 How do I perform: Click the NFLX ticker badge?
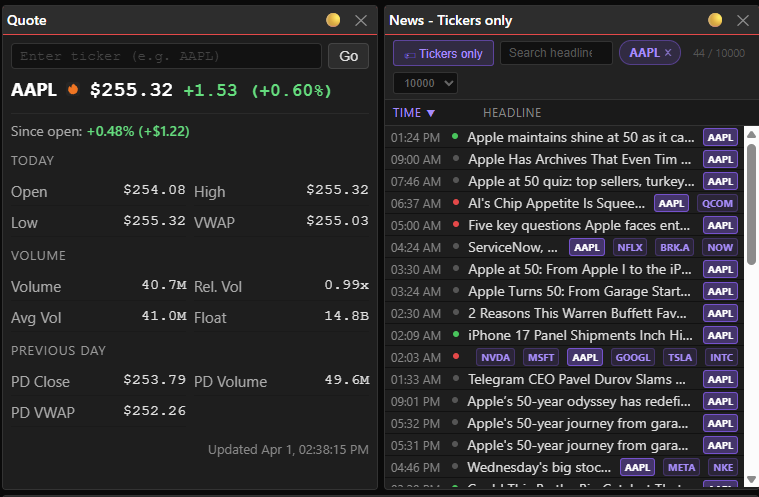click(630, 247)
